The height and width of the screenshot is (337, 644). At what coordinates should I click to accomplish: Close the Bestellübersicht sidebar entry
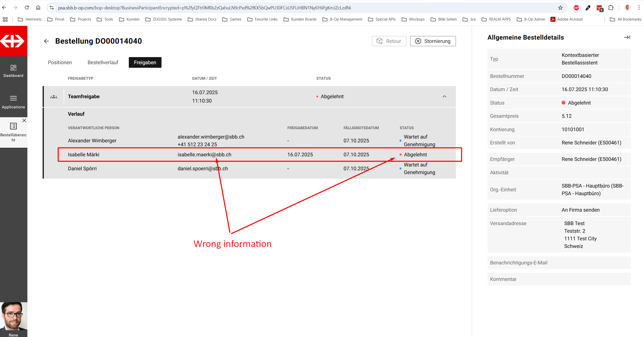[24, 121]
